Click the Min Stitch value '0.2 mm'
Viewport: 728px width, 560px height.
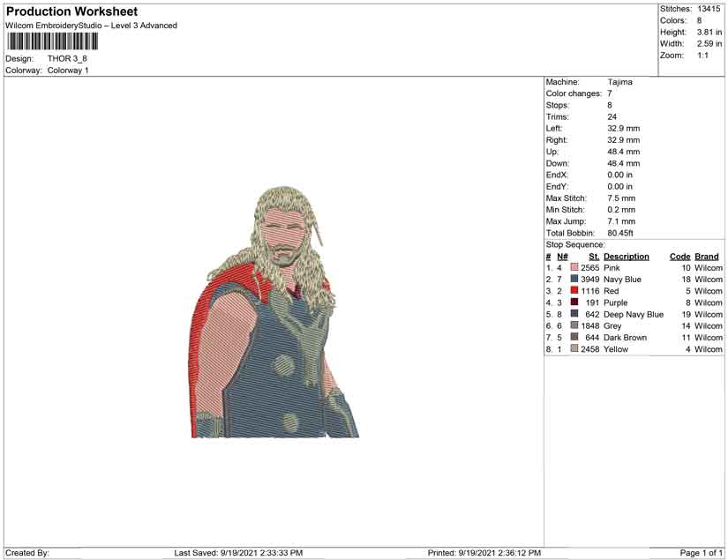point(621,210)
